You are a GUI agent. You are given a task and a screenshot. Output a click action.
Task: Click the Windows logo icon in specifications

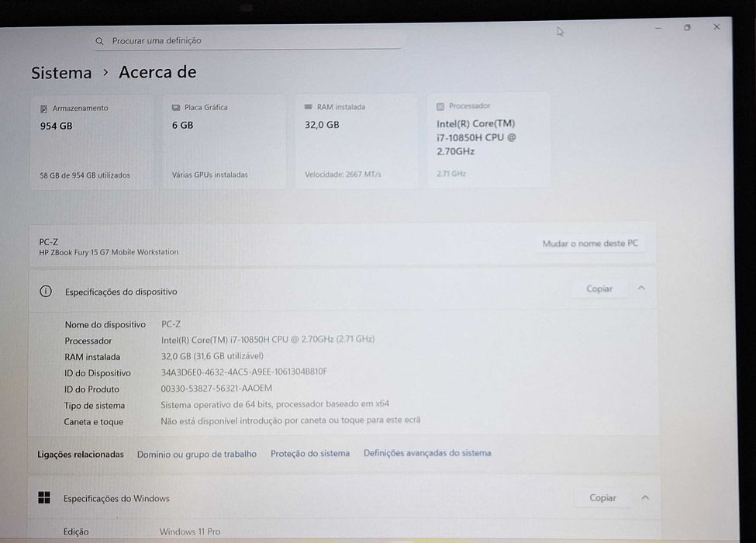pos(44,498)
